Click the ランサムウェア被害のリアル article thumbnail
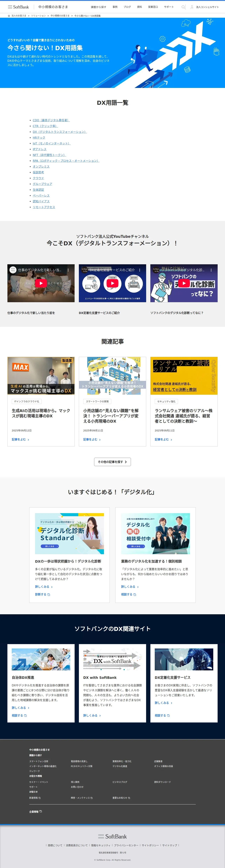225x868 pixels. click(184, 376)
